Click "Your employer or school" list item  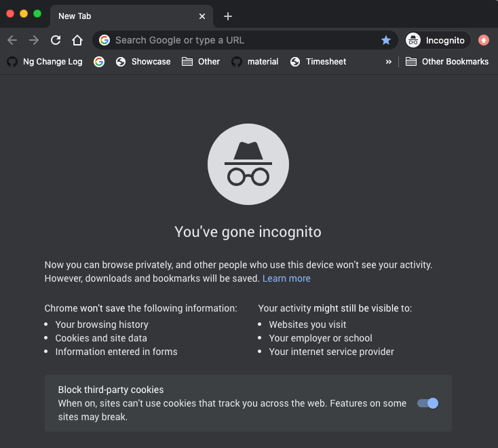click(320, 338)
